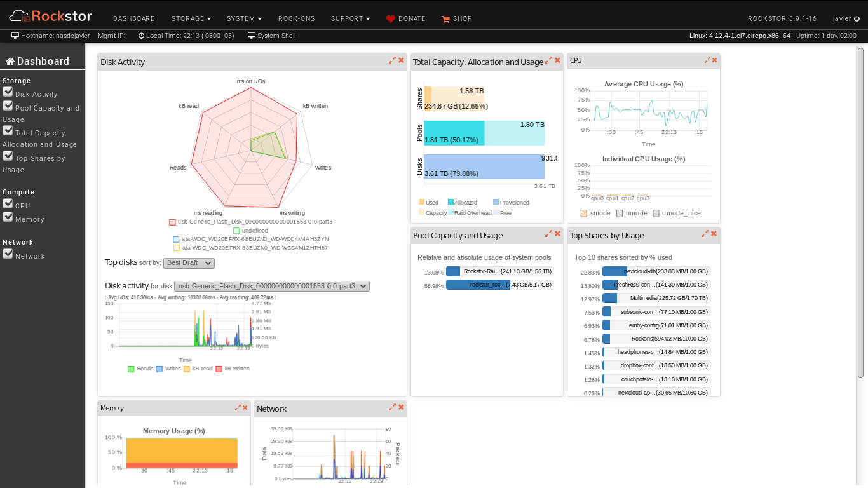Click Uptime: 1 day, 02:00 text
This screenshot has height=488, width=868.
click(x=826, y=36)
